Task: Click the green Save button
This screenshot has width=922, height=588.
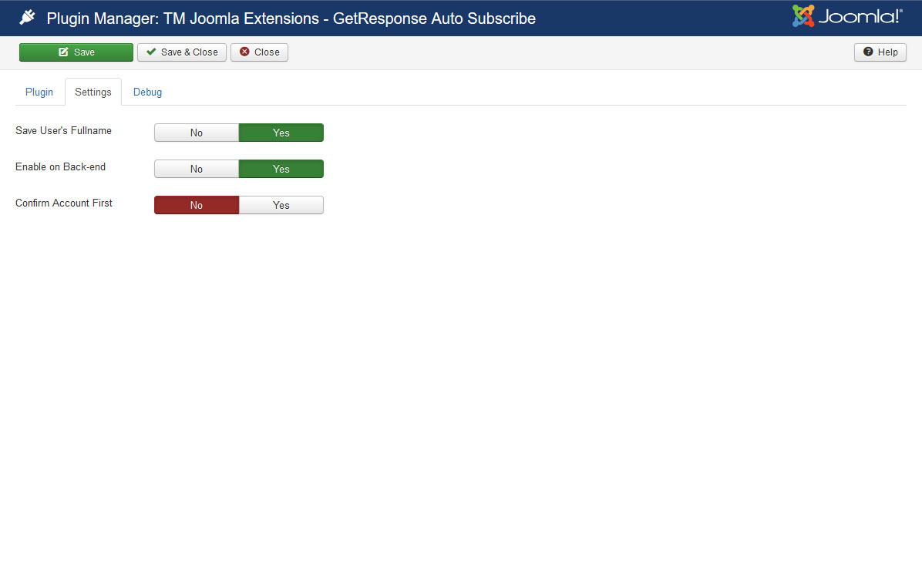Action: (76, 52)
